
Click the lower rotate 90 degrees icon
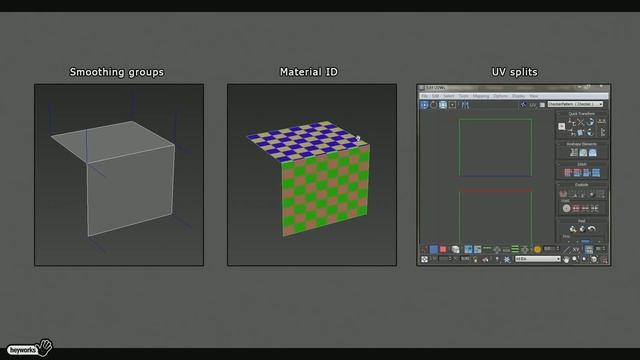[x=590, y=132]
